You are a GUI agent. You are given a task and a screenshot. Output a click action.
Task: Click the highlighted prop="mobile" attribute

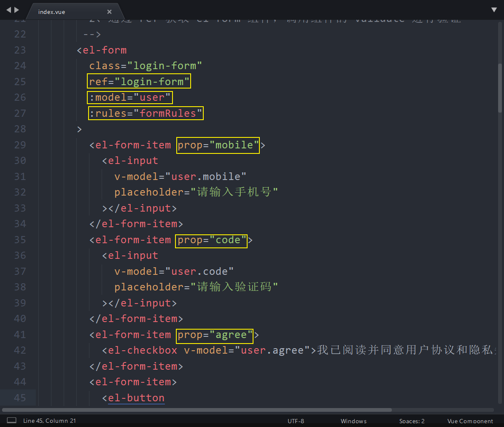click(x=218, y=145)
